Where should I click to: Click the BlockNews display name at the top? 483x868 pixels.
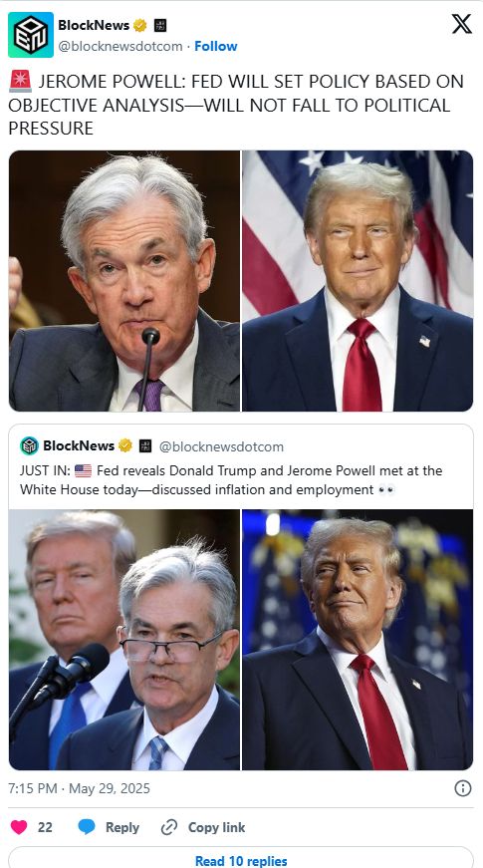[x=94, y=26]
